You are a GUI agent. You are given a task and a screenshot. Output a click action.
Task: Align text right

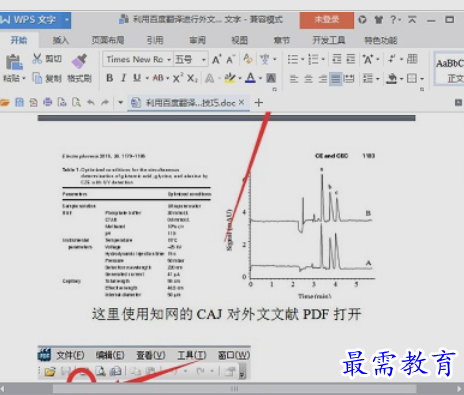tap(322, 79)
